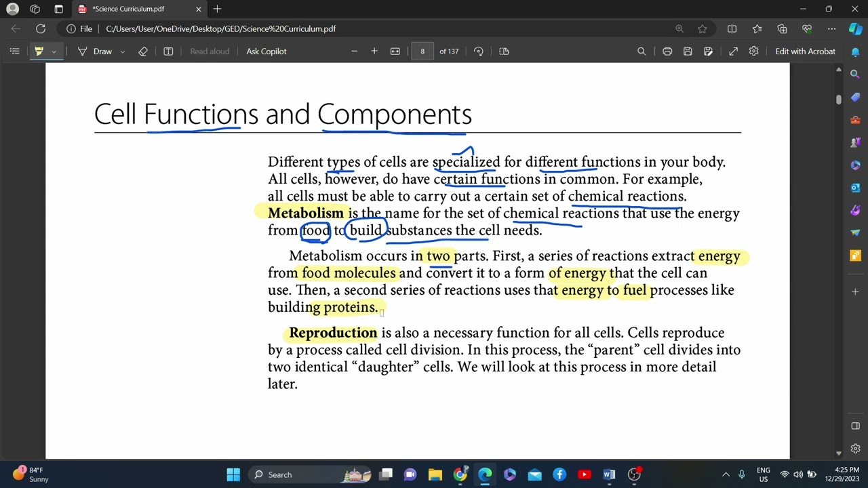Open the Favorites list
Viewport: 868px width, 488px height.
[757, 28]
